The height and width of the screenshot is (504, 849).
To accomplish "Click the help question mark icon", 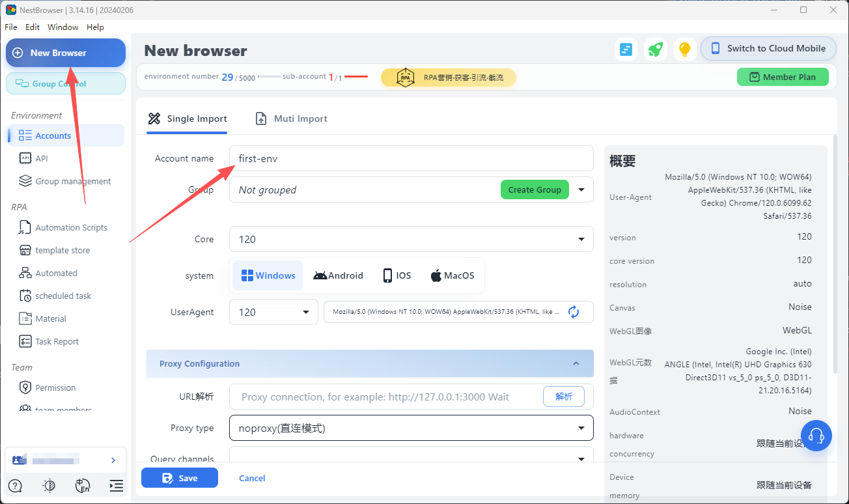I will (14, 486).
